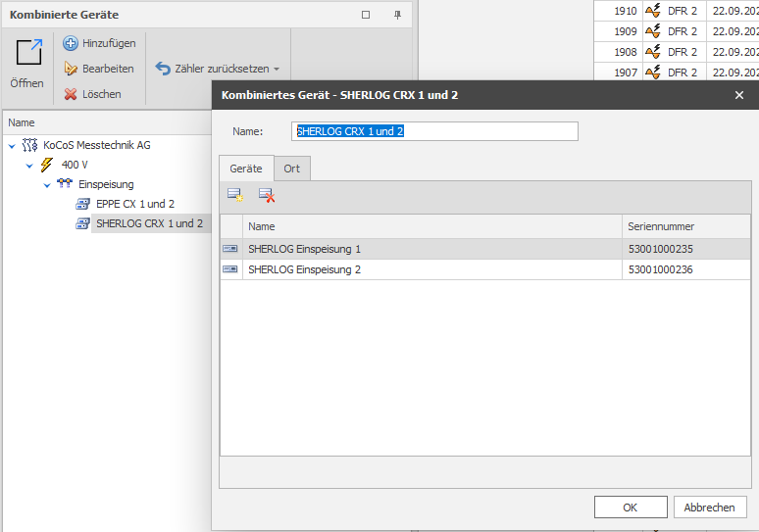Click the remove device icon in dialog toolbar
This screenshot has height=532, width=759.
267,195
